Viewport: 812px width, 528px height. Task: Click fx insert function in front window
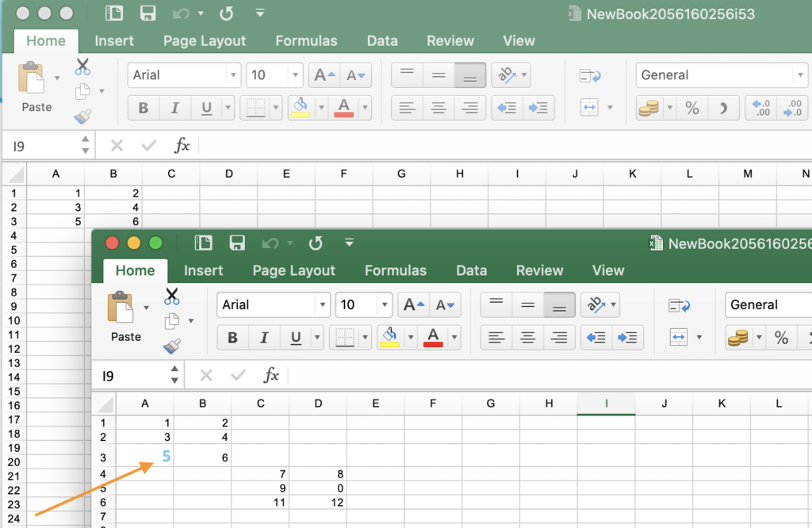(271, 375)
